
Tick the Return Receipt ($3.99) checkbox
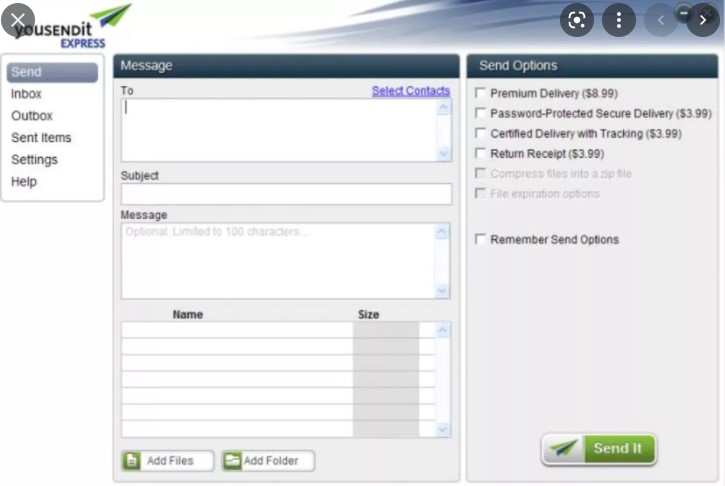click(x=480, y=153)
